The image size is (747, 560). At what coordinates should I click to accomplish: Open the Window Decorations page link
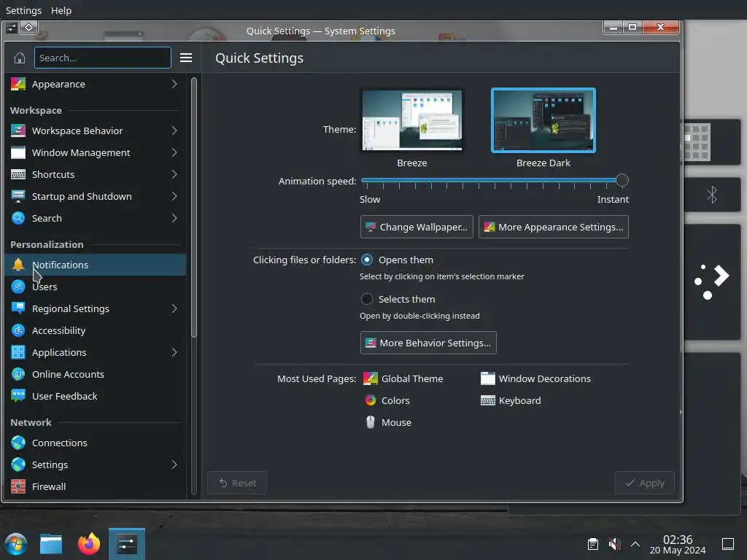pyautogui.click(x=535, y=378)
